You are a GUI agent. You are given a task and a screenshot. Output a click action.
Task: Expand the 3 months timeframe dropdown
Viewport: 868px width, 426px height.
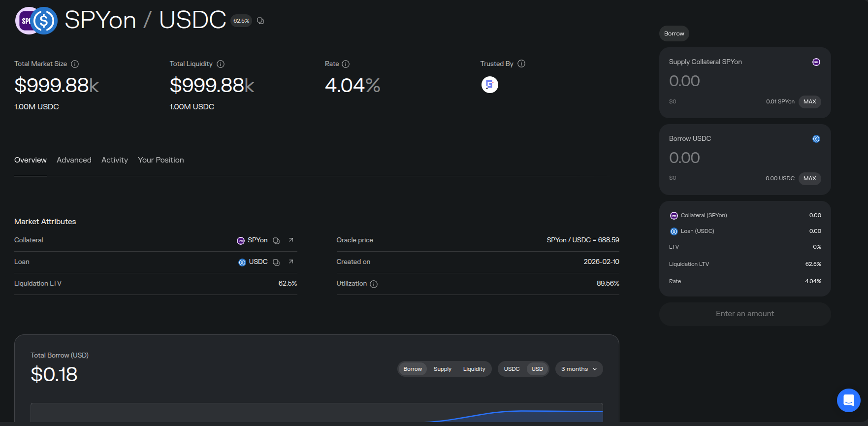(579, 369)
